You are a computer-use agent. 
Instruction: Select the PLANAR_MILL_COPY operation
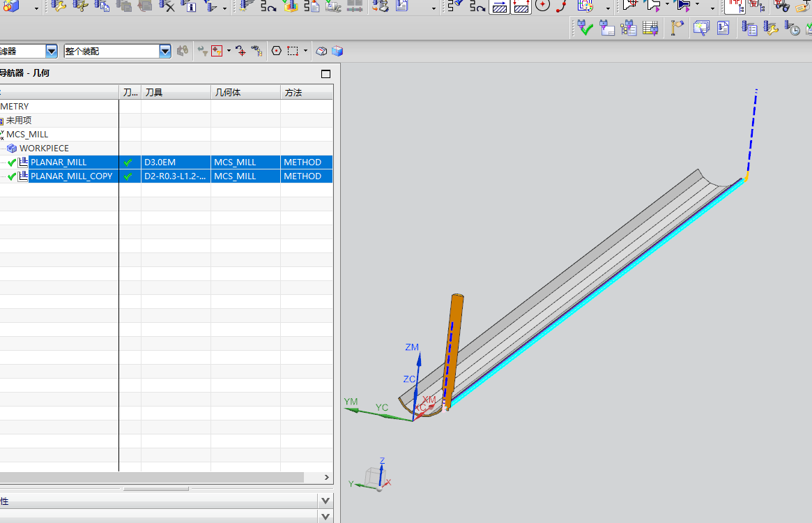(71, 176)
